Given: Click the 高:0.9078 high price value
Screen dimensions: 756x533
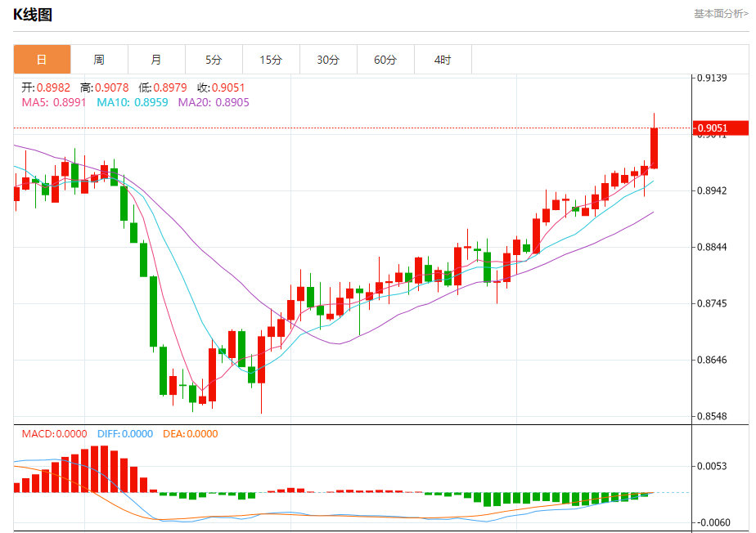Looking at the screenshot, I should click(x=105, y=87).
